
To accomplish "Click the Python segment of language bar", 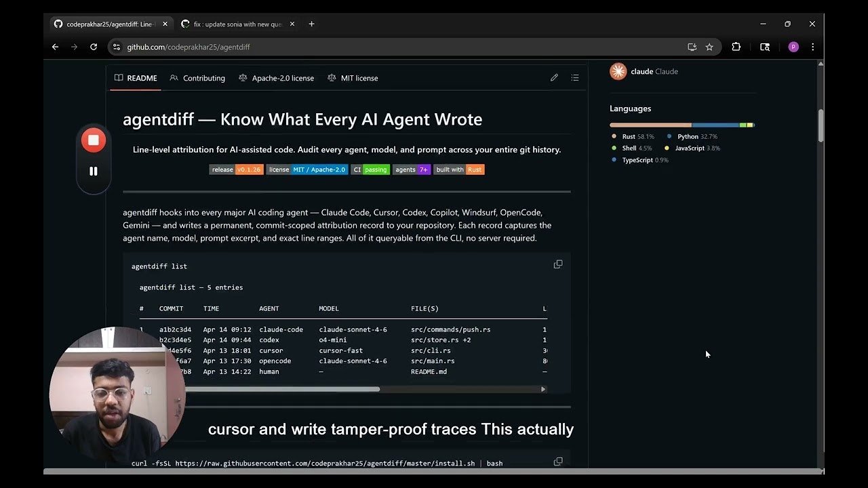I will click(715, 125).
